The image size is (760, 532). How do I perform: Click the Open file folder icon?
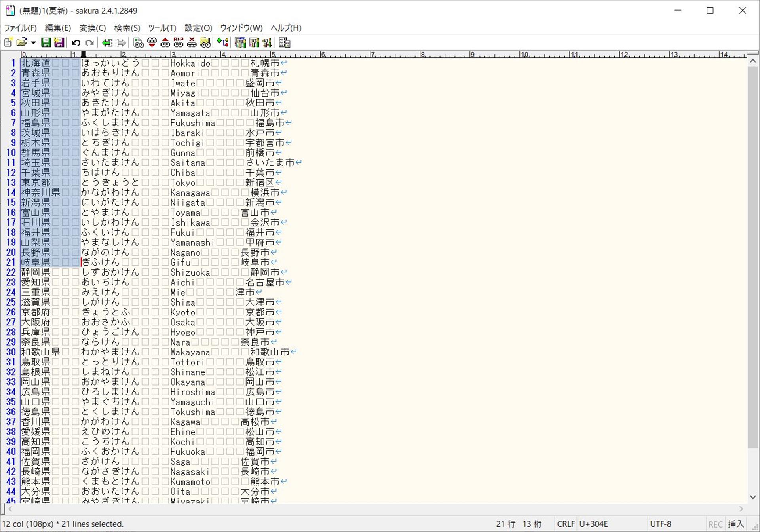click(x=21, y=42)
